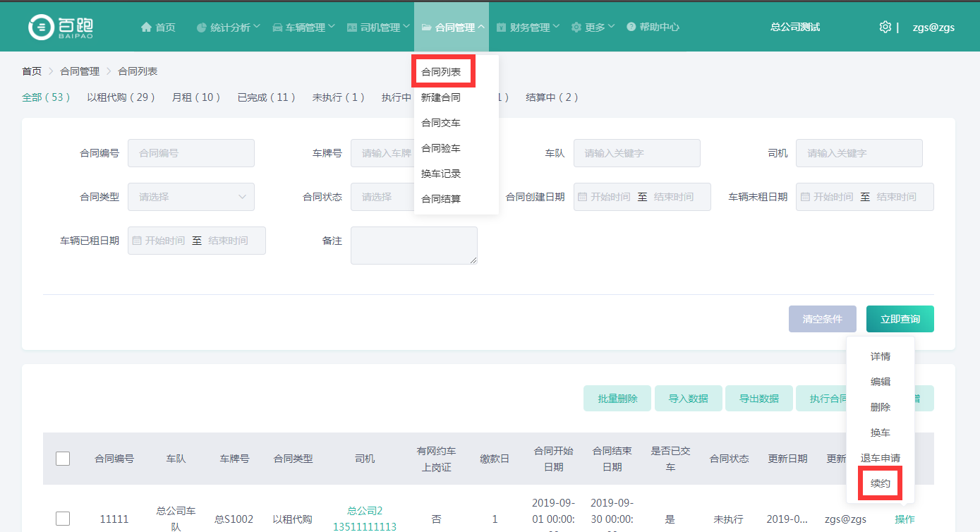Click the vehicle management car icon
Viewport: 980px width, 532px height.
click(x=277, y=28)
